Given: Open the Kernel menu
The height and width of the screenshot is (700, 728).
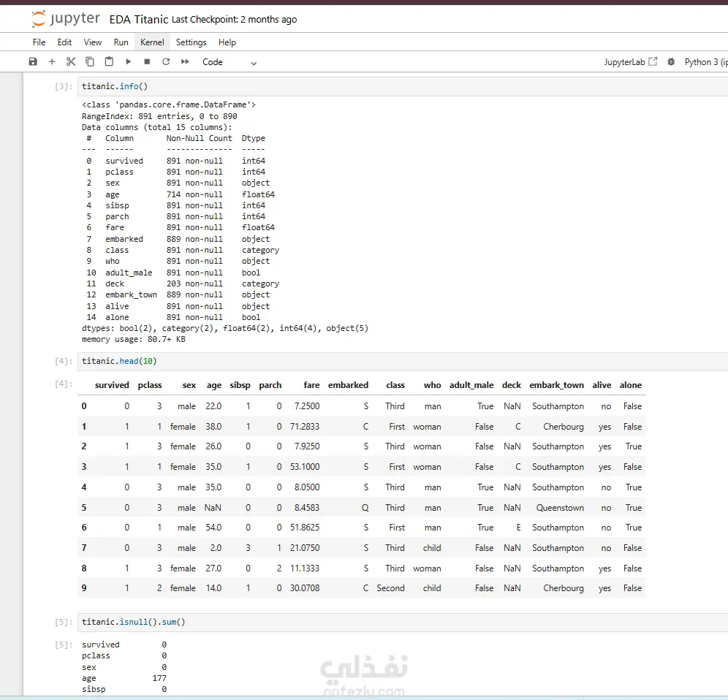Looking at the screenshot, I should pyautogui.click(x=152, y=42).
